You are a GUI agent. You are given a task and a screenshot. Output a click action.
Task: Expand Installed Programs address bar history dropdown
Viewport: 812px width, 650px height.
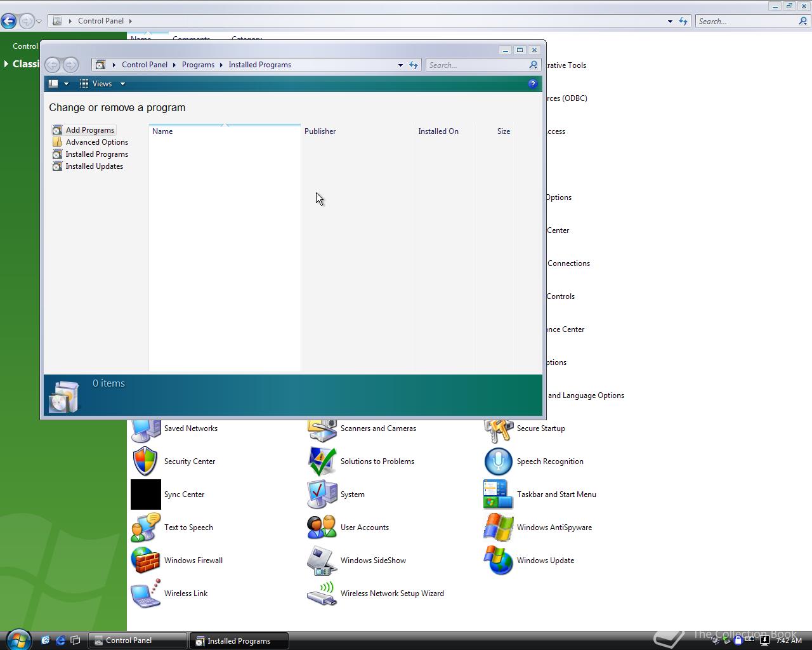click(x=400, y=65)
